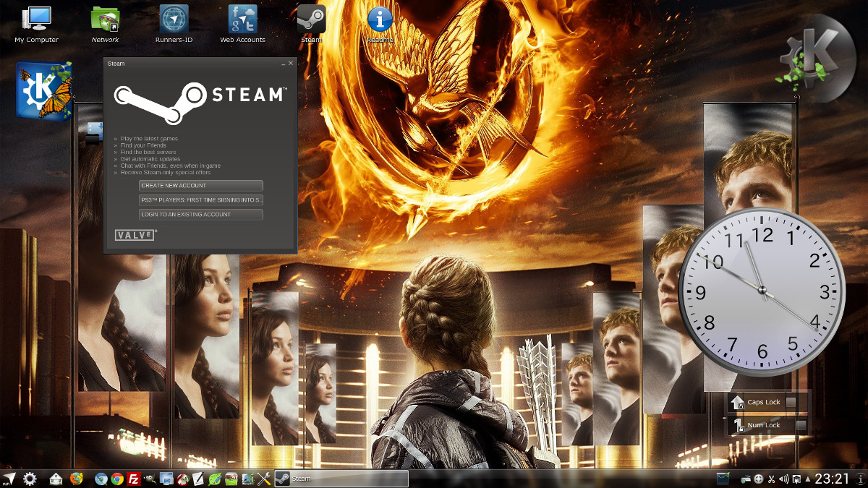868x488 pixels.
Task: Click the 23:21 digital clock in the taskbar
Action: point(833,479)
